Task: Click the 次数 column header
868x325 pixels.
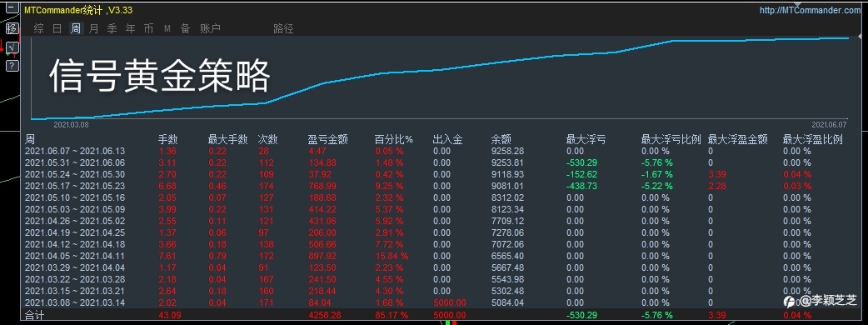Action: click(x=268, y=139)
